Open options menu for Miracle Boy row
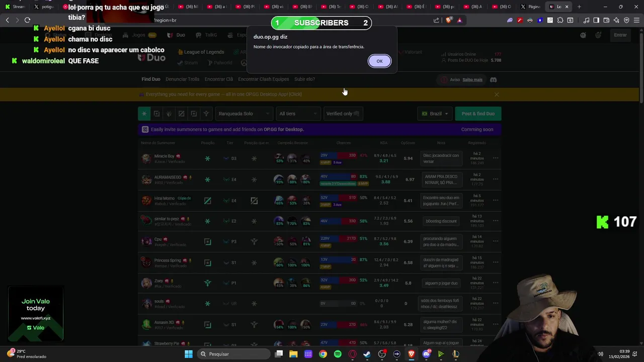 (496, 158)
